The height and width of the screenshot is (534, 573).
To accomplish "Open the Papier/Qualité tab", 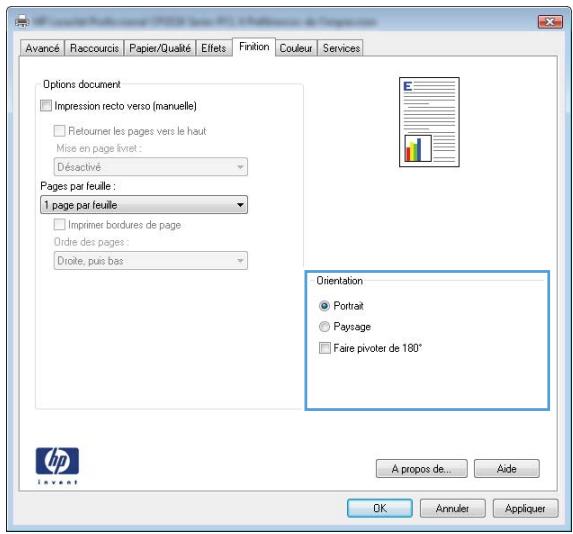I will (x=160, y=48).
